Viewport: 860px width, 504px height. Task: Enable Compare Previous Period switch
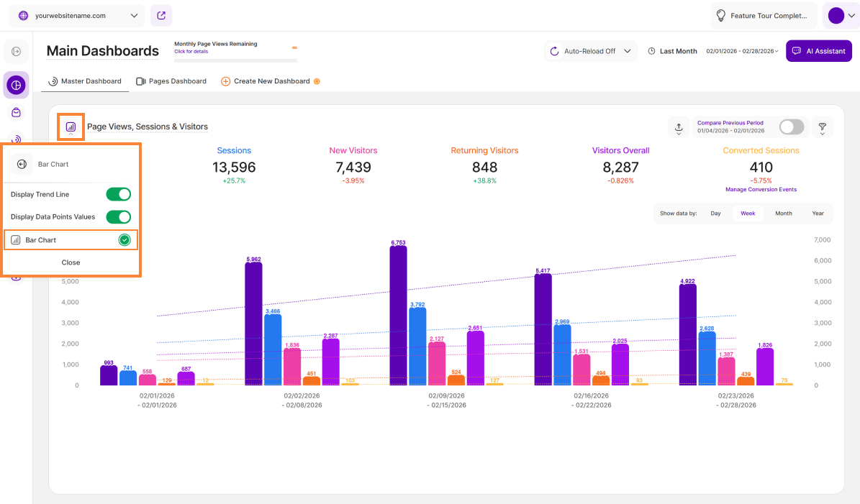click(x=791, y=127)
